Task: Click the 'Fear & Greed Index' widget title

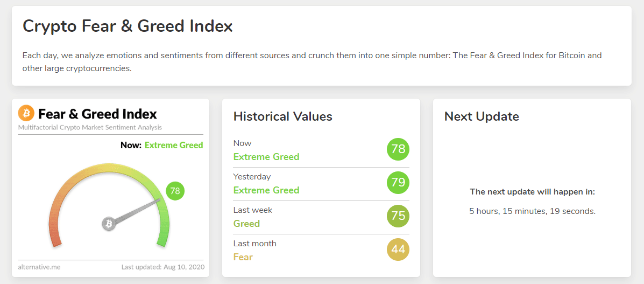Action: [97, 113]
